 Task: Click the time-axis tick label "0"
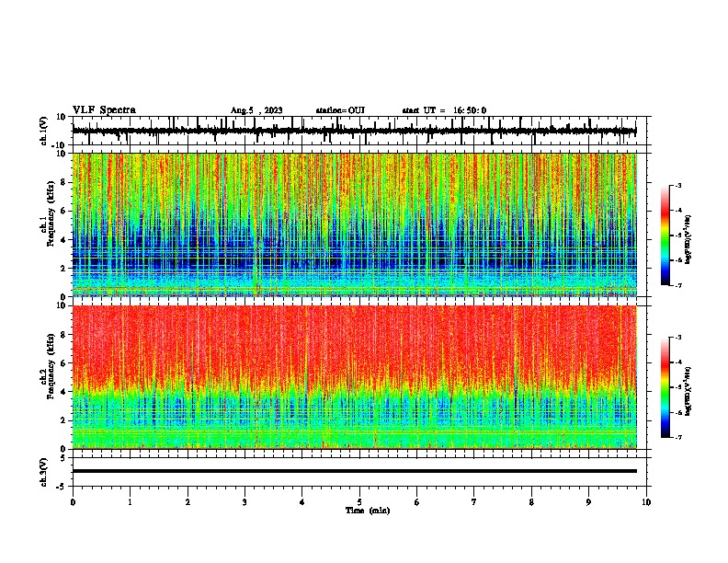coord(73,502)
